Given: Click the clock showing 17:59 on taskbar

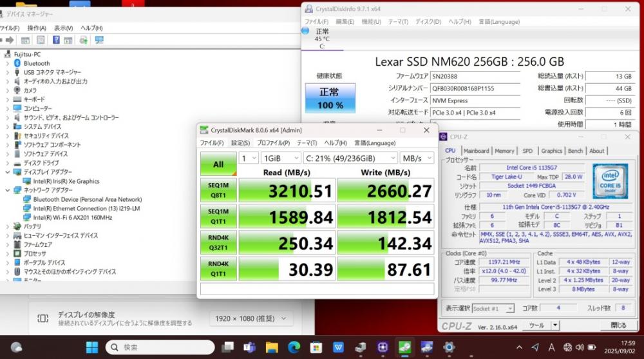Looking at the screenshot, I should pos(620,347).
